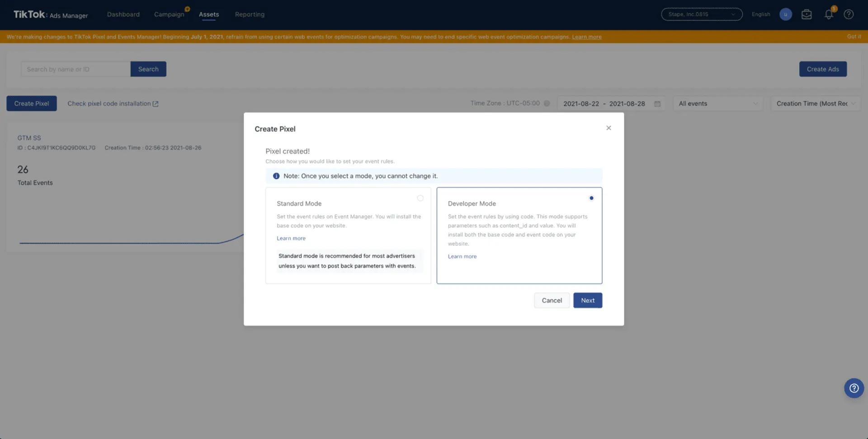The image size is (868, 439).
Task: Click the Search by name or ID field
Action: coord(75,69)
